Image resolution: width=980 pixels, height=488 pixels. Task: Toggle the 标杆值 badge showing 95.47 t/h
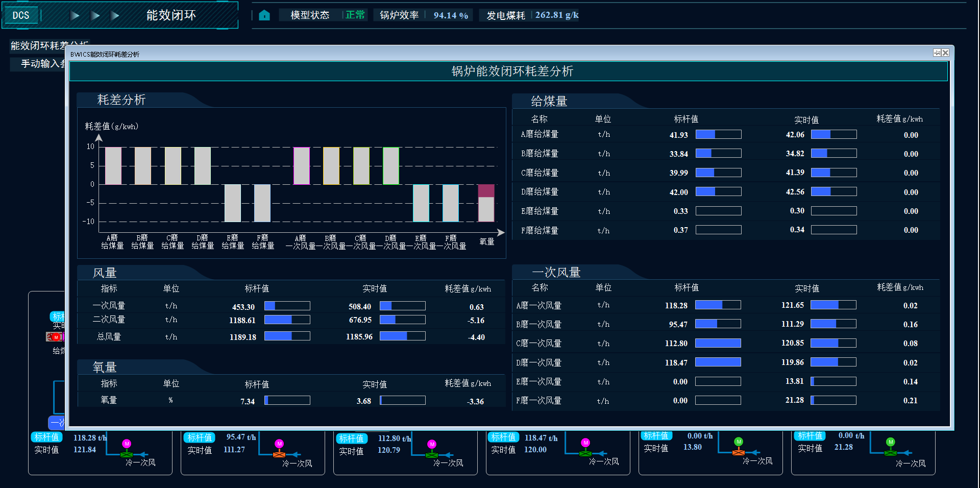point(199,437)
